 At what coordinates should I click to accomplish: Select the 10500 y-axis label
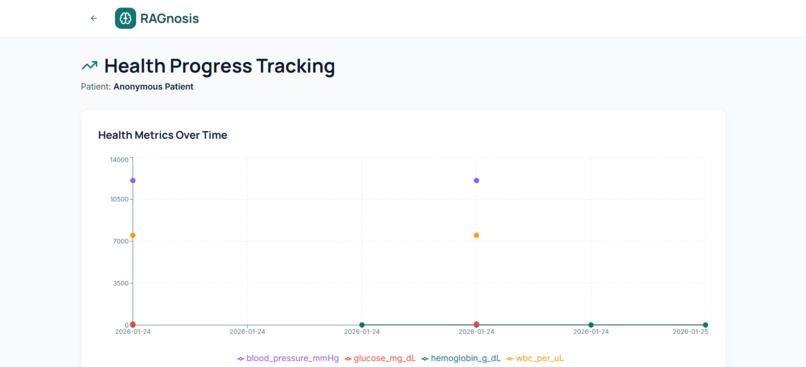119,200
